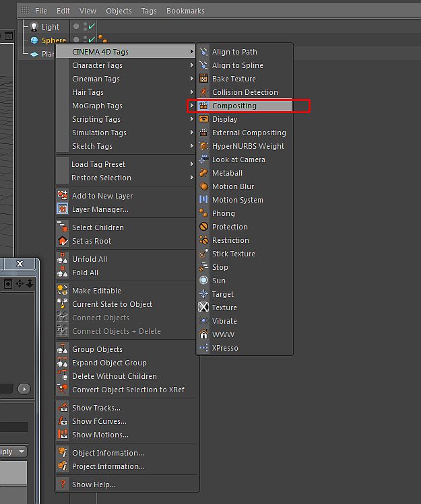Screen dimensions: 421x504
Task: Open the Objects menu
Action: tap(119, 11)
